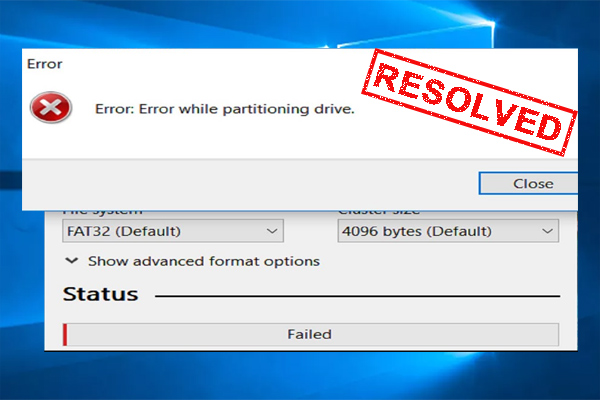Click the red RESOLVED stamp graphic
The image size is (600, 400).
[469, 102]
